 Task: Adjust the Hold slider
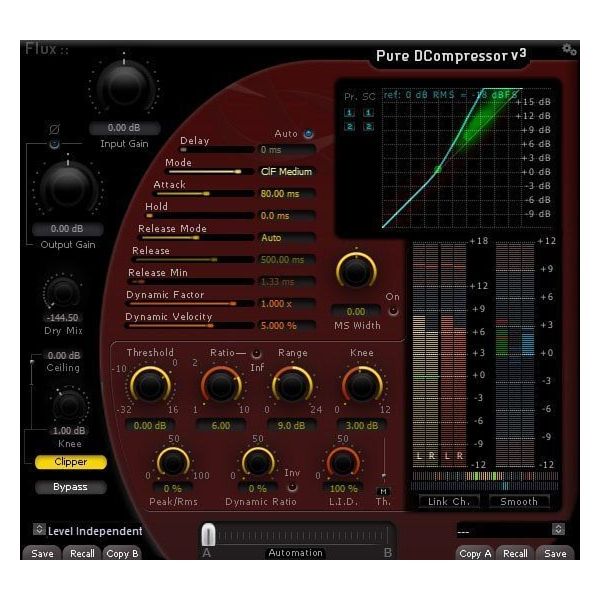click(200, 216)
